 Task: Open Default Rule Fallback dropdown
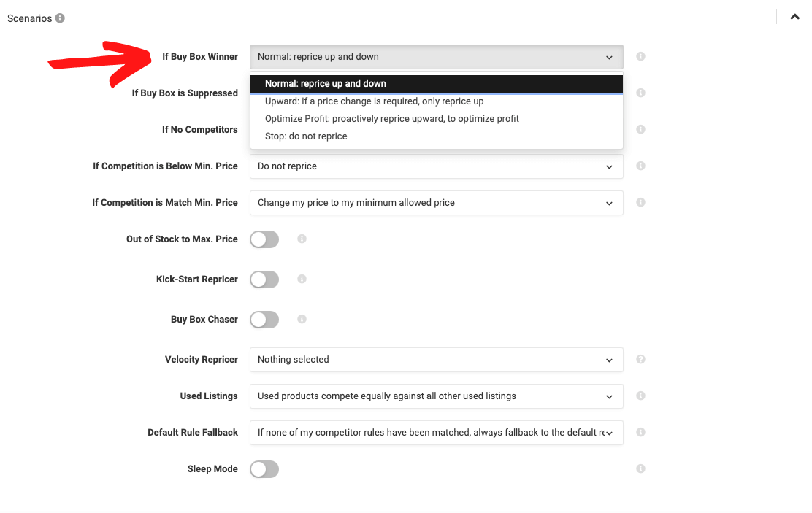436,433
